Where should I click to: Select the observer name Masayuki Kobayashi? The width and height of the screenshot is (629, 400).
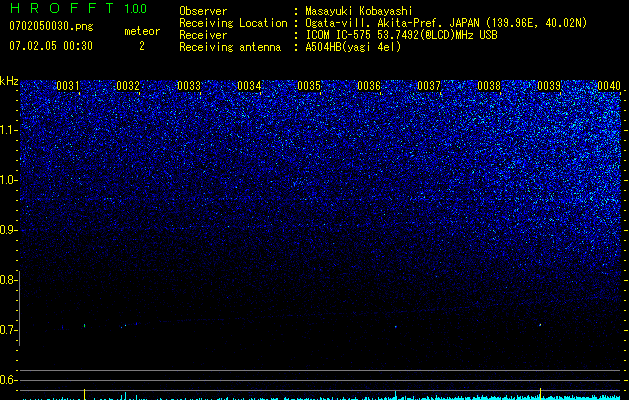359,11
